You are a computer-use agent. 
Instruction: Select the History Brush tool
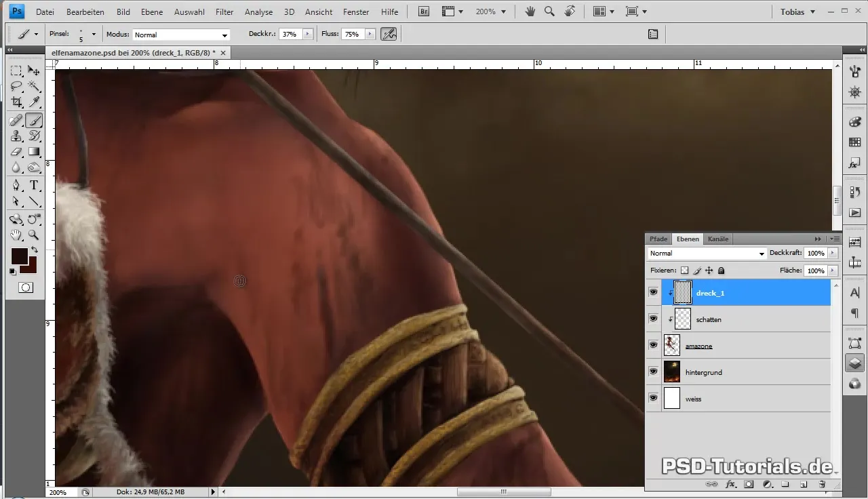[33, 136]
